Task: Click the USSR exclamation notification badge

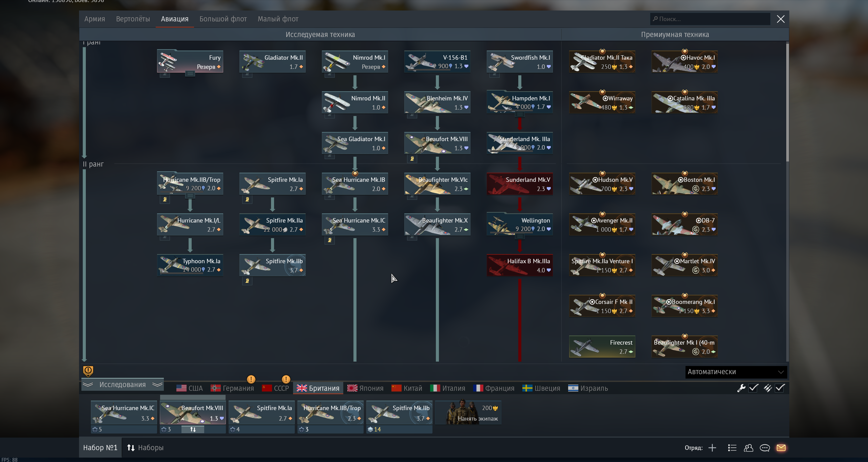Action: click(286, 379)
